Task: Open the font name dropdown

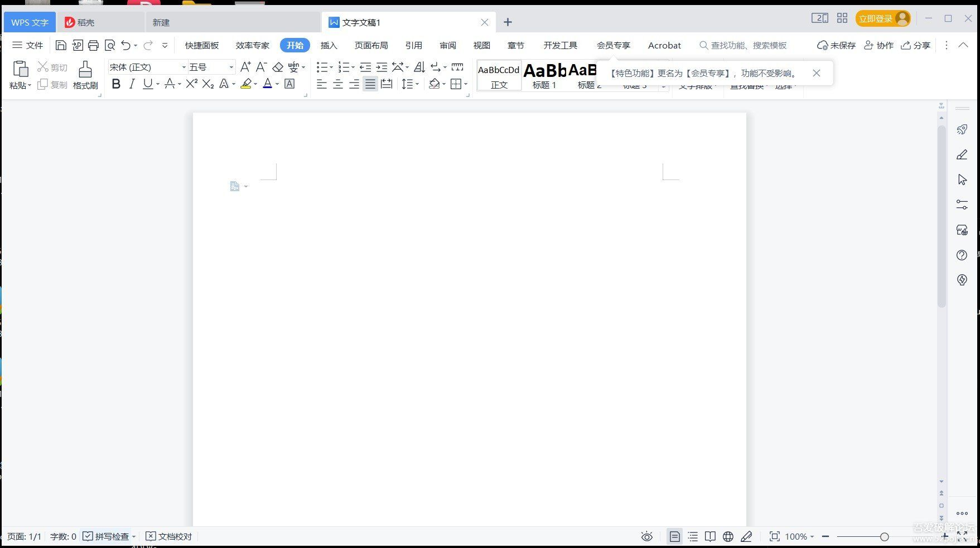Action: [184, 67]
